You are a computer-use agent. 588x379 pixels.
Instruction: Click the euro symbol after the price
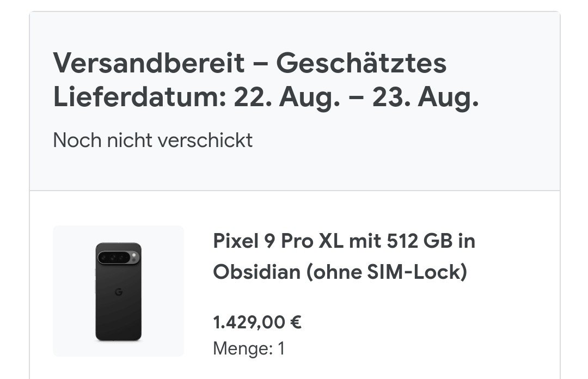(x=296, y=322)
